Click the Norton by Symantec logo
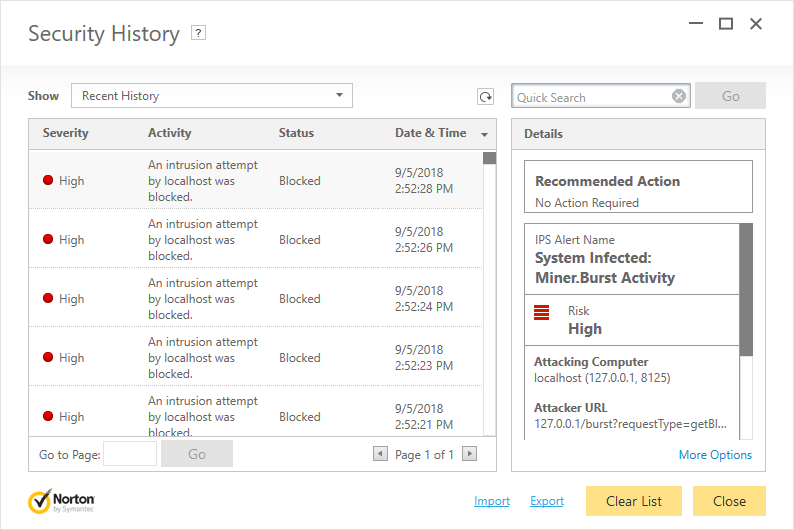This screenshot has width=794, height=530. [61, 501]
